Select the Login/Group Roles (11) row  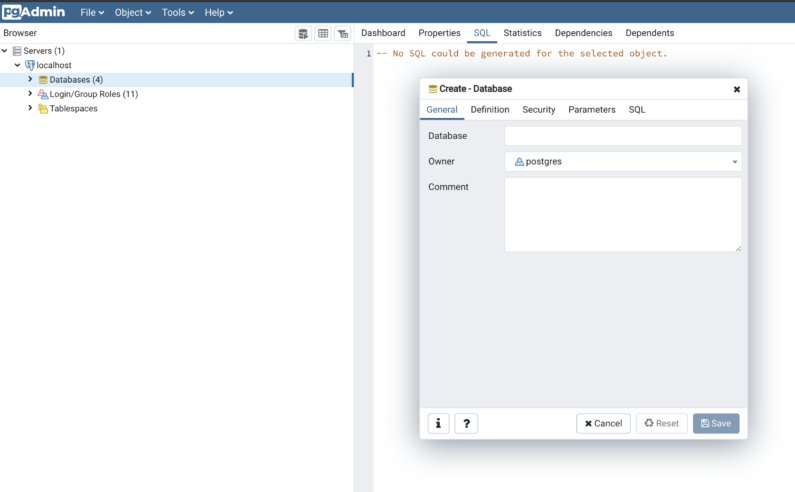point(176,94)
